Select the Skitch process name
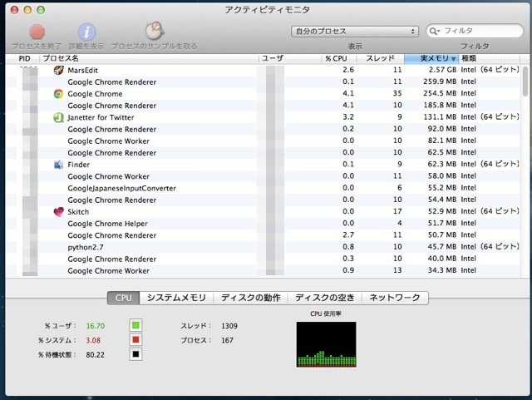Image resolution: width=532 pixels, height=400 pixels. 78,212
